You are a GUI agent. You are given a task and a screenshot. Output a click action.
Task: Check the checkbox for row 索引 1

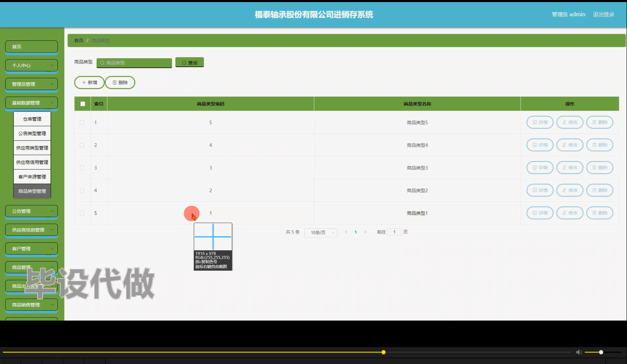click(x=82, y=122)
